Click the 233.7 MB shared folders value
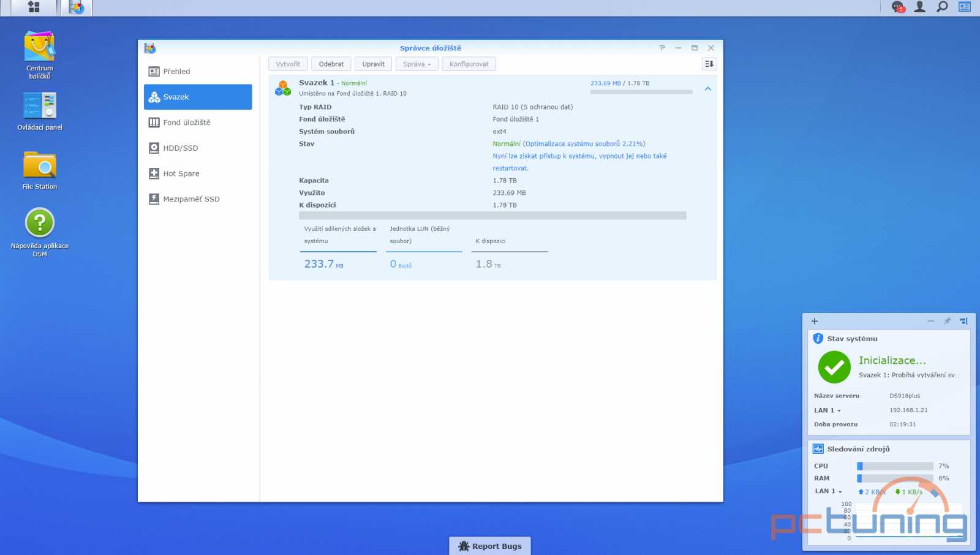 pyautogui.click(x=324, y=264)
